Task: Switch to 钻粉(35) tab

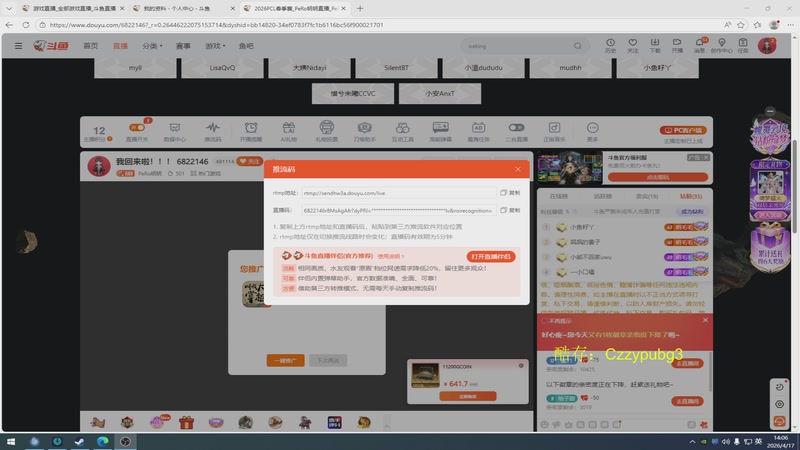Action: click(x=691, y=196)
